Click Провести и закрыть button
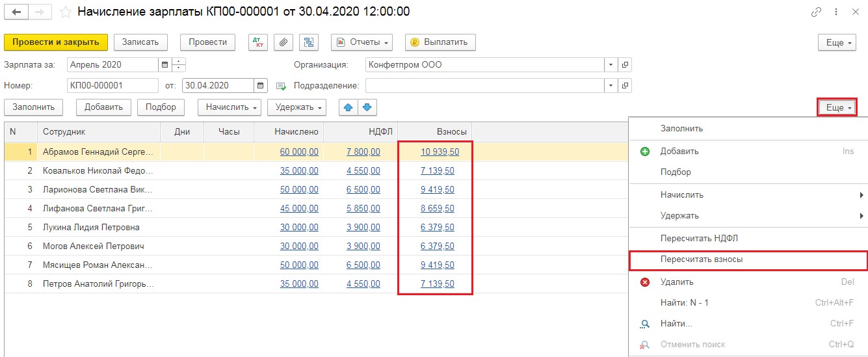868x357 pixels. point(55,42)
